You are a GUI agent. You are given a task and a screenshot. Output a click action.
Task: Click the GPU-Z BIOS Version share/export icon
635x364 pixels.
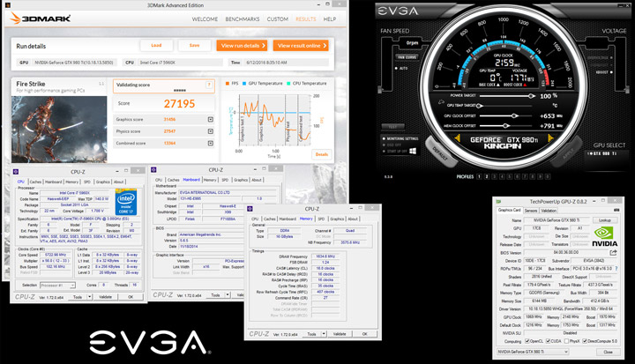coord(613,252)
